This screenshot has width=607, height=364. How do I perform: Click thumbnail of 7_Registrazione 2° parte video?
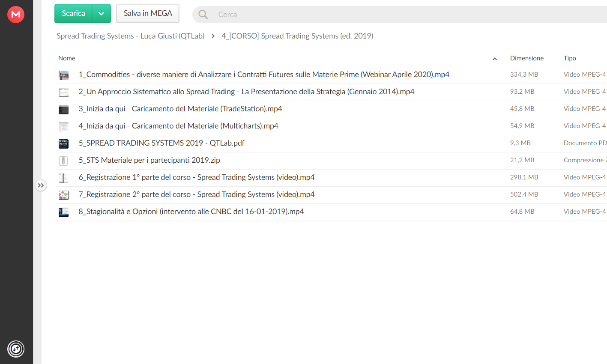coord(63,195)
